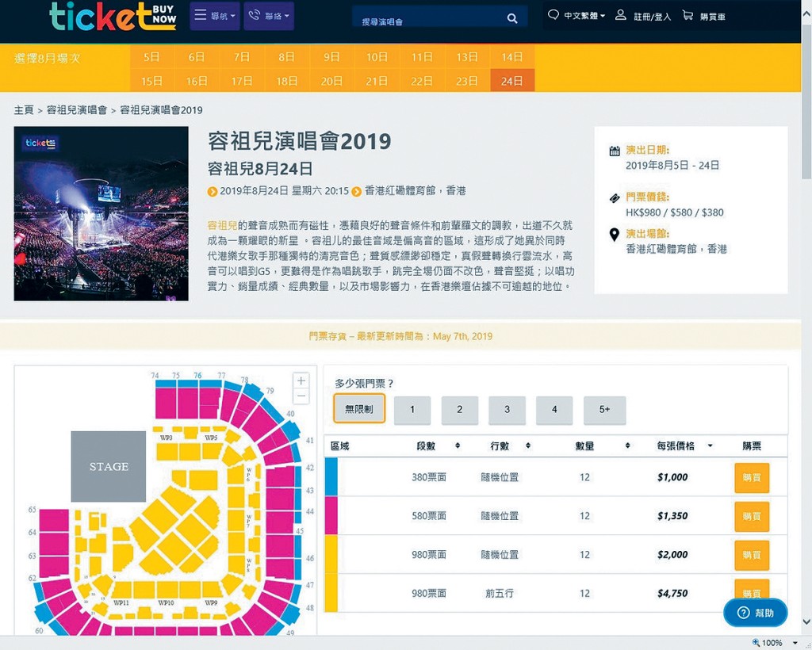Go to the home breadcrumb link
The image size is (812, 650).
[24, 110]
